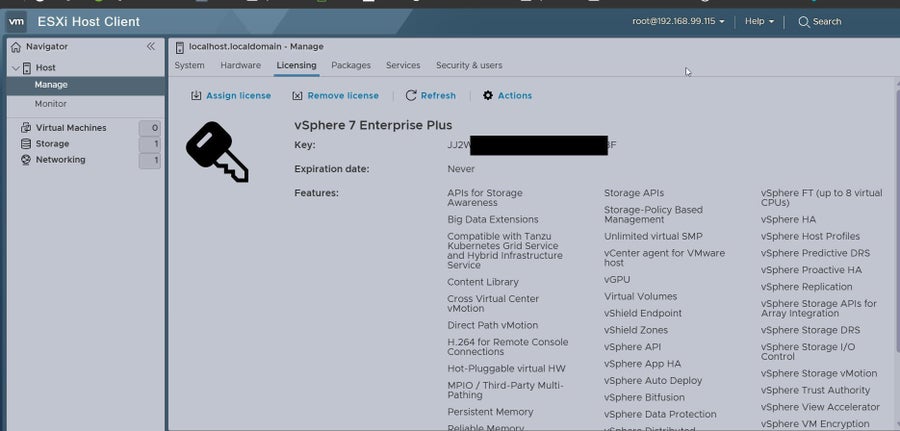Click the search magnifier icon

[x=804, y=22]
